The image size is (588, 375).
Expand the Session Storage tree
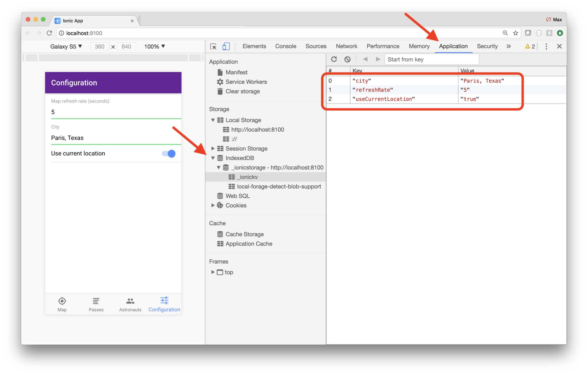coord(213,148)
